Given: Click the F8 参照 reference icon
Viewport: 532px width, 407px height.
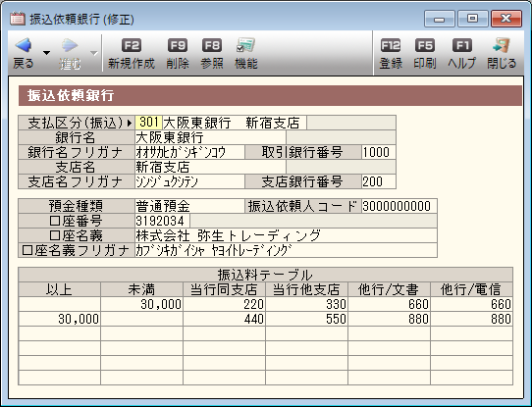Looking at the screenshot, I should [x=212, y=45].
